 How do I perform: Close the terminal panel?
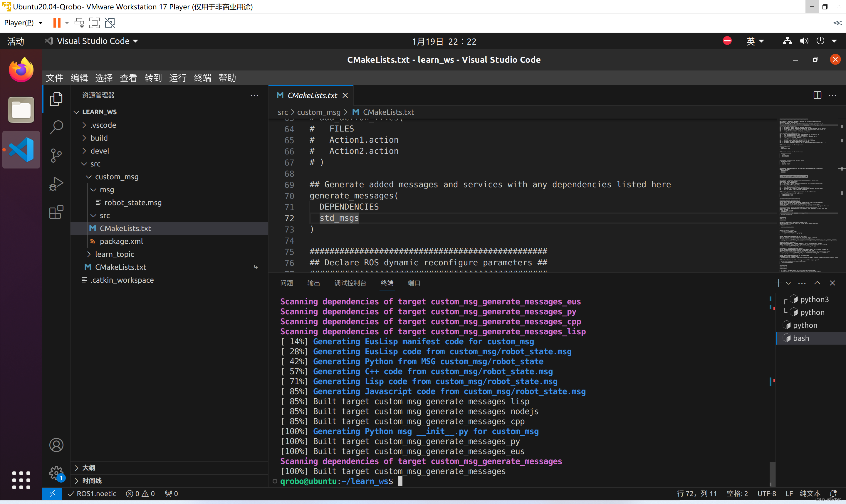click(832, 283)
